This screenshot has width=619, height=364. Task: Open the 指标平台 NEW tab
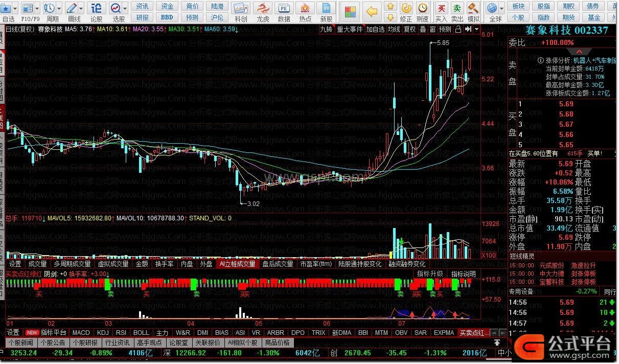pyautogui.click(x=47, y=332)
